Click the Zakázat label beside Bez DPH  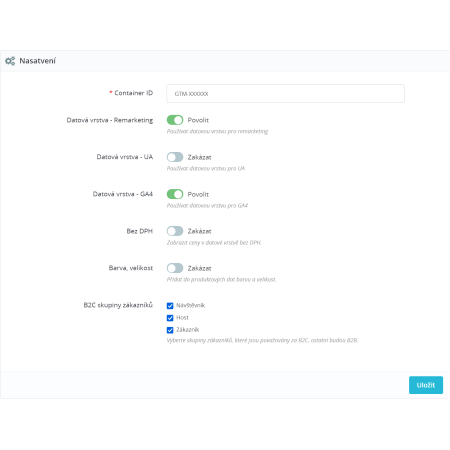point(199,231)
